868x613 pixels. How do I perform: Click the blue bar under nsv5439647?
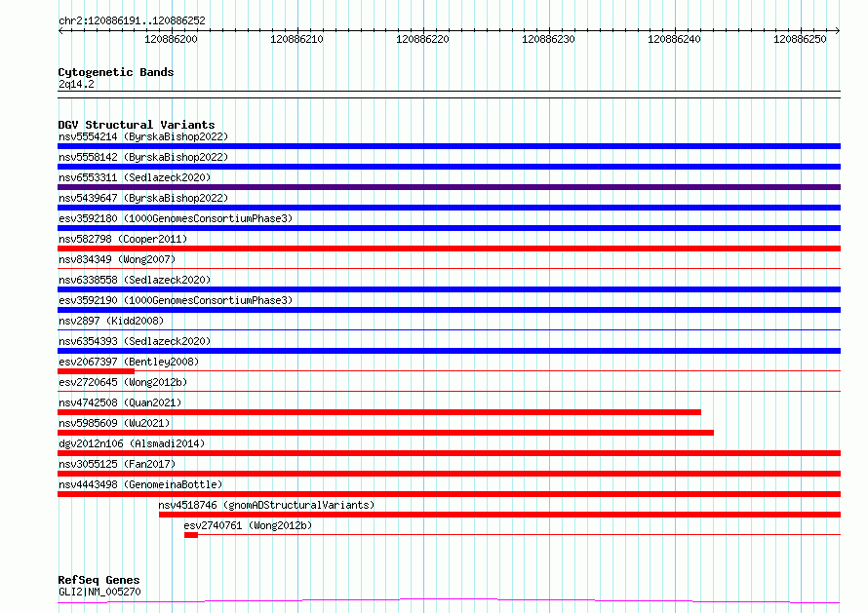click(x=449, y=208)
